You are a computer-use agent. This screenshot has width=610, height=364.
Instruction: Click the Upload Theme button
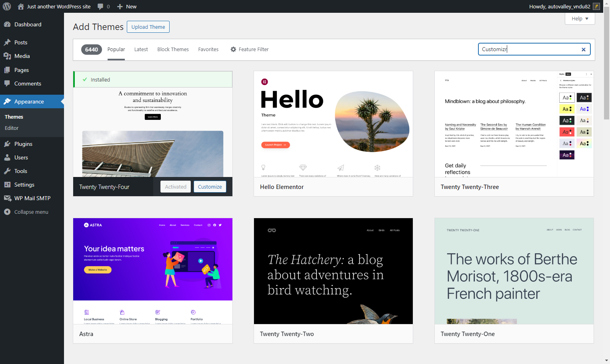148,27
